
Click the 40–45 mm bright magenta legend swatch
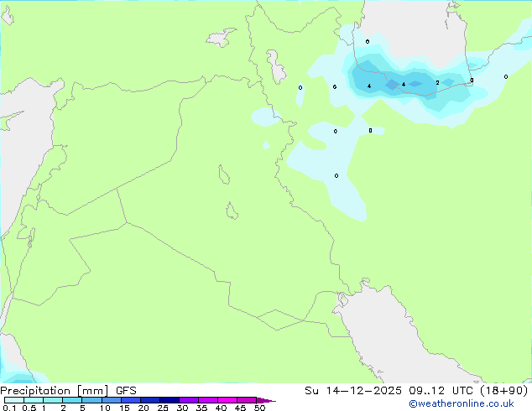click(x=227, y=400)
